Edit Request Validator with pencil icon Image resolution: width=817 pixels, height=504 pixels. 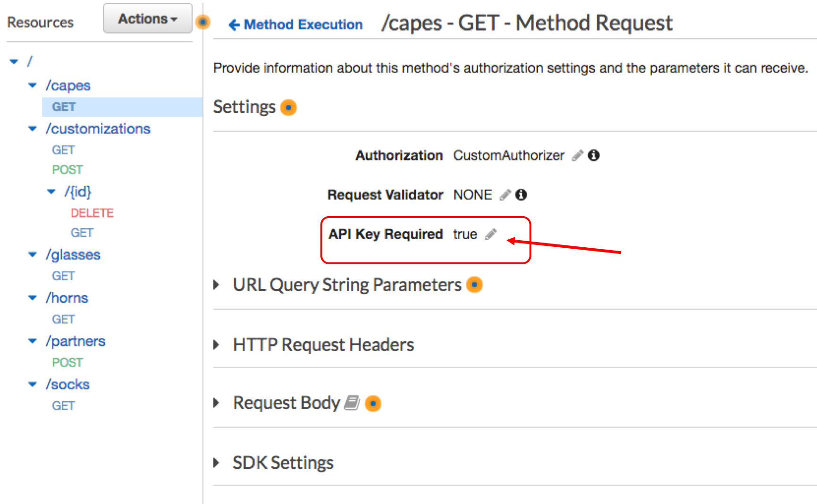(x=505, y=194)
